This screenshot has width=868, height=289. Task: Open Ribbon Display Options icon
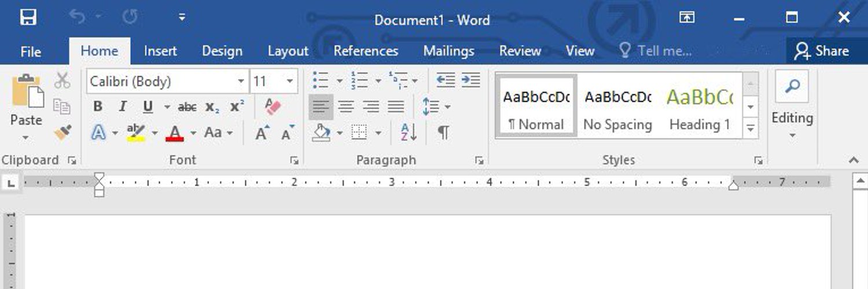tap(686, 18)
